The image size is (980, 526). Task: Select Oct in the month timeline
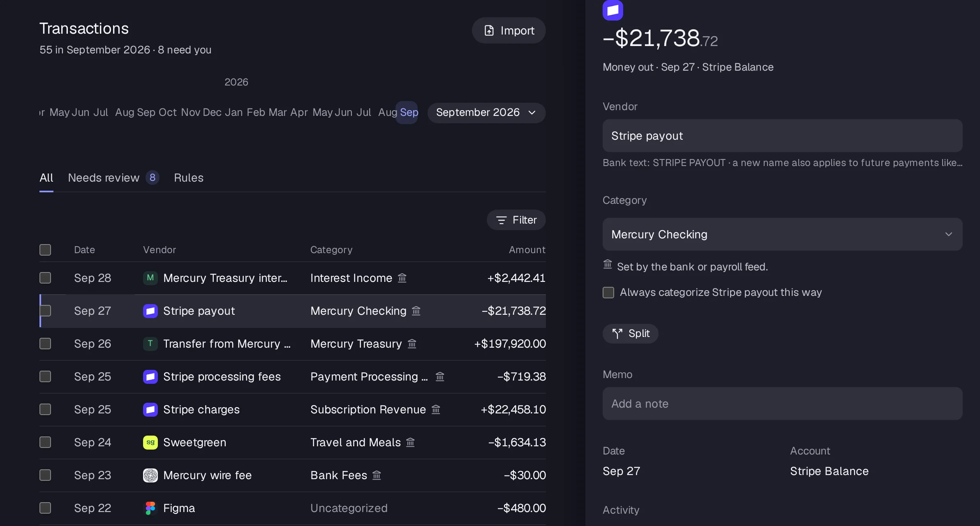point(168,113)
